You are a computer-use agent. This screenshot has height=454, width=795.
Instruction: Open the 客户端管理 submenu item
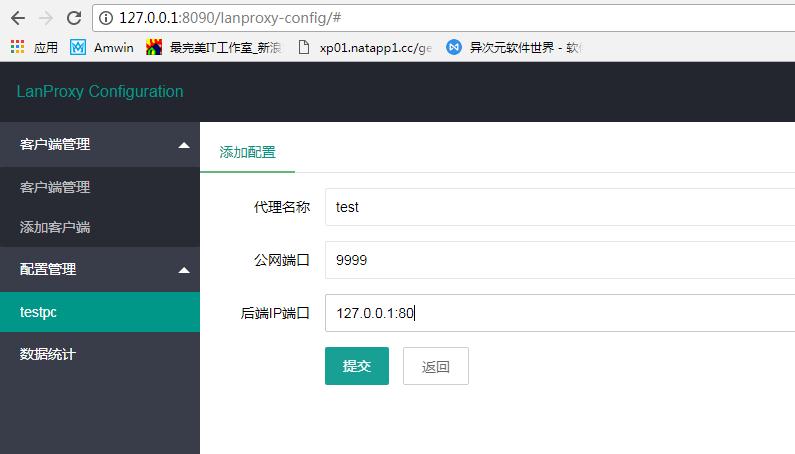[100, 187]
